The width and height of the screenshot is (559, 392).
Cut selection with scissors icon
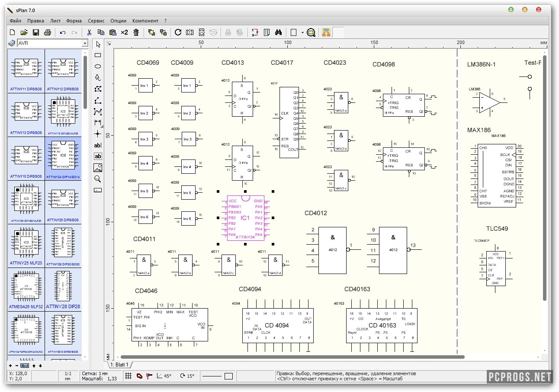point(89,32)
